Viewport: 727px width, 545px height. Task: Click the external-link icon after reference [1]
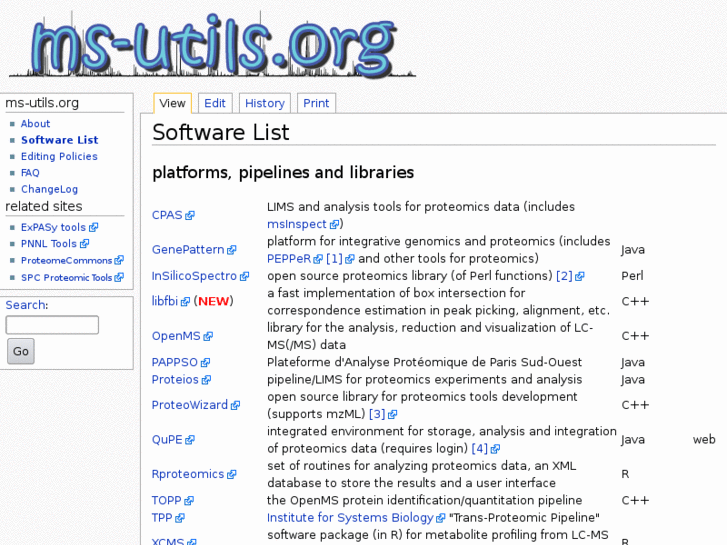click(x=350, y=259)
